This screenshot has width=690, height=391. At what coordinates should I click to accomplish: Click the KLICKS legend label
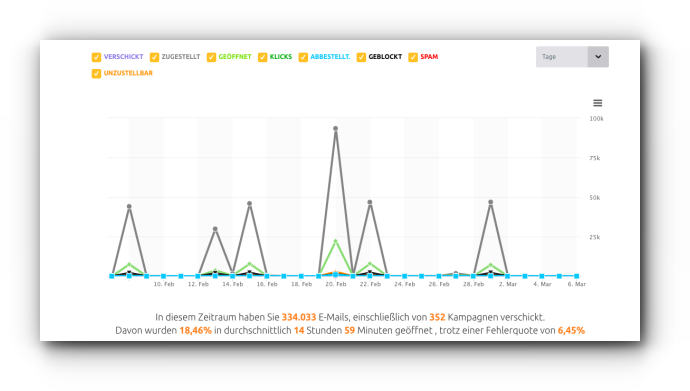coord(281,57)
